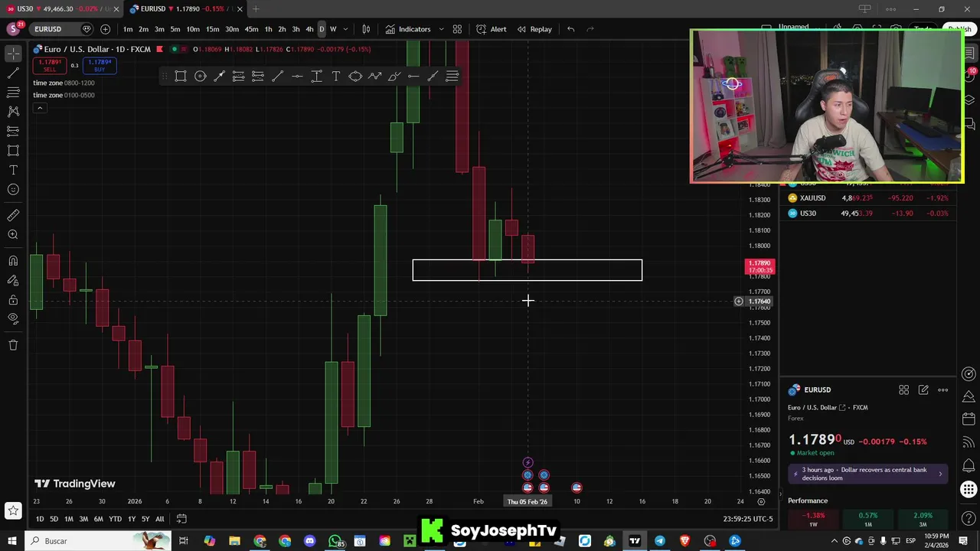
Task: Click the blue BUY 1.17894 button
Action: coord(100,66)
